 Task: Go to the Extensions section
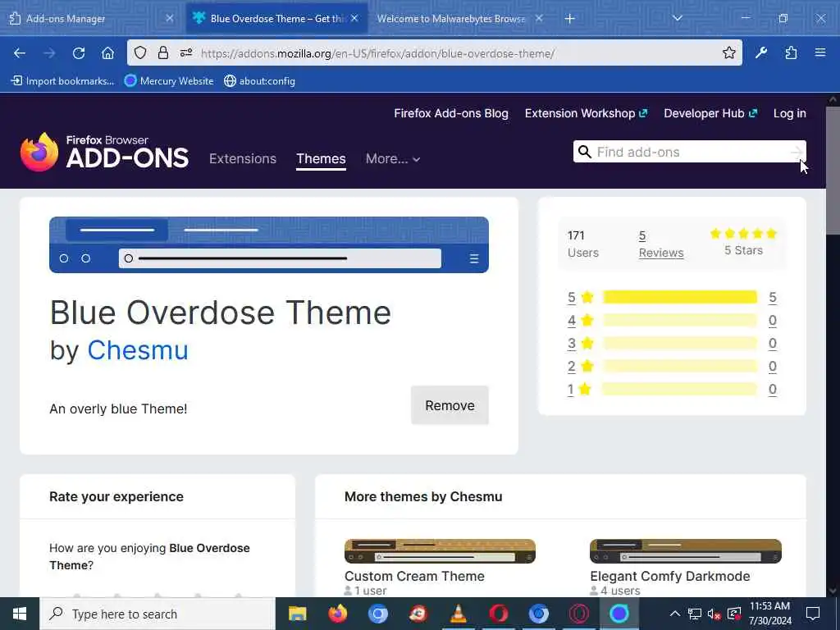coord(243,158)
